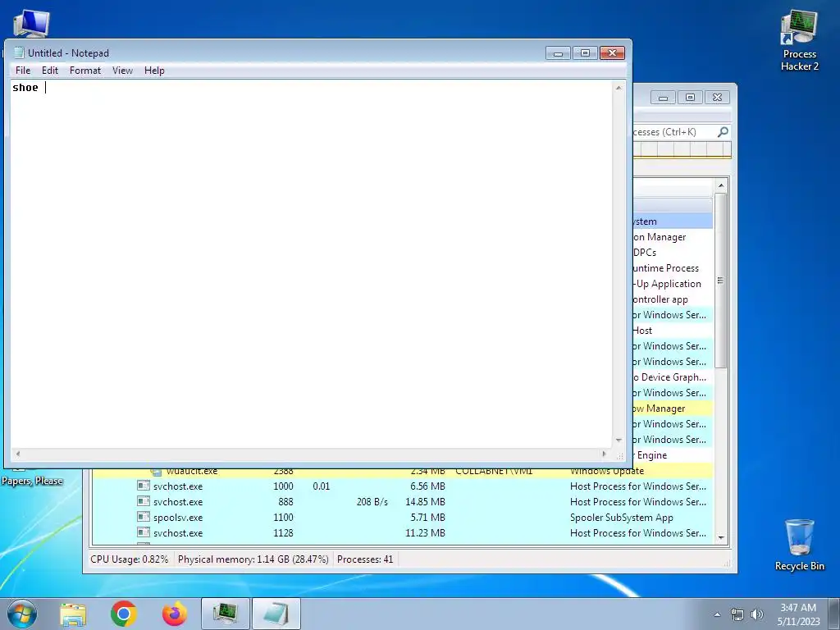The width and height of the screenshot is (840, 630).
Task: Click Process Hacker list scrollbar up arrow
Action: click(721, 185)
